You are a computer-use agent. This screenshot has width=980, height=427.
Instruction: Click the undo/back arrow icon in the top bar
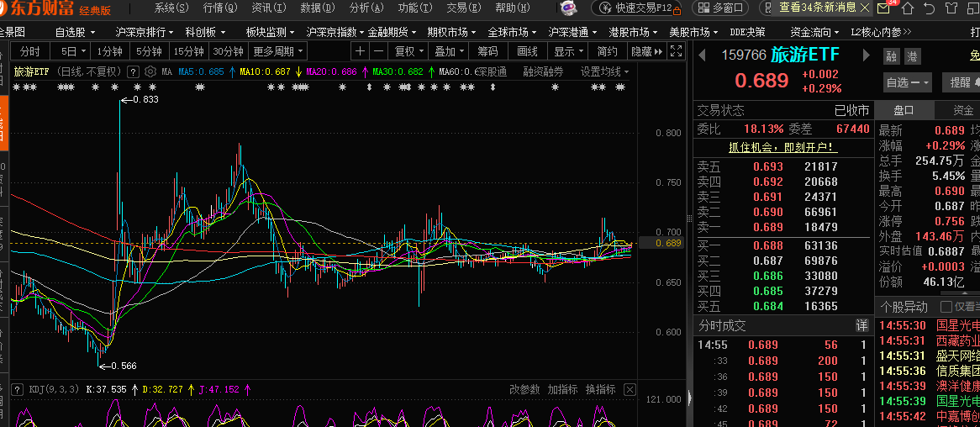click(x=930, y=8)
